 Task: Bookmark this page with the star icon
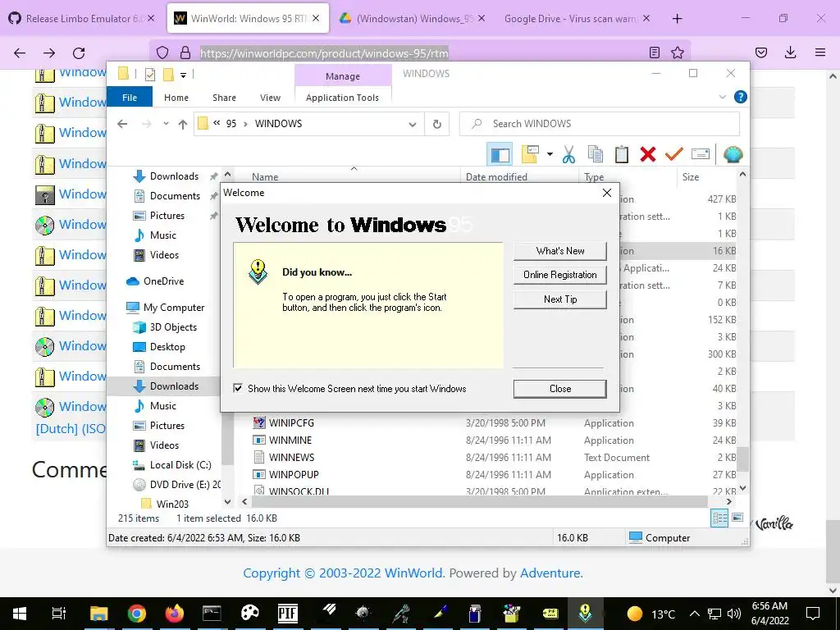click(x=677, y=52)
